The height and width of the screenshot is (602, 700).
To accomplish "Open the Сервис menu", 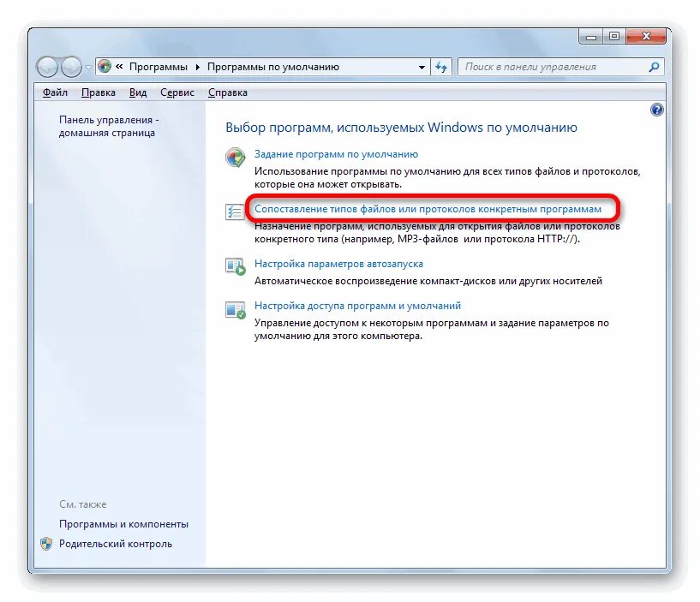I will [177, 92].
